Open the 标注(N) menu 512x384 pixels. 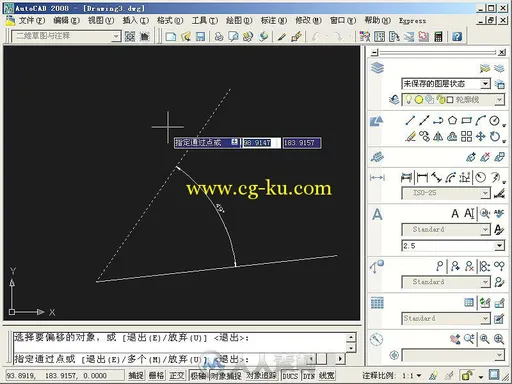click(274, 21)
